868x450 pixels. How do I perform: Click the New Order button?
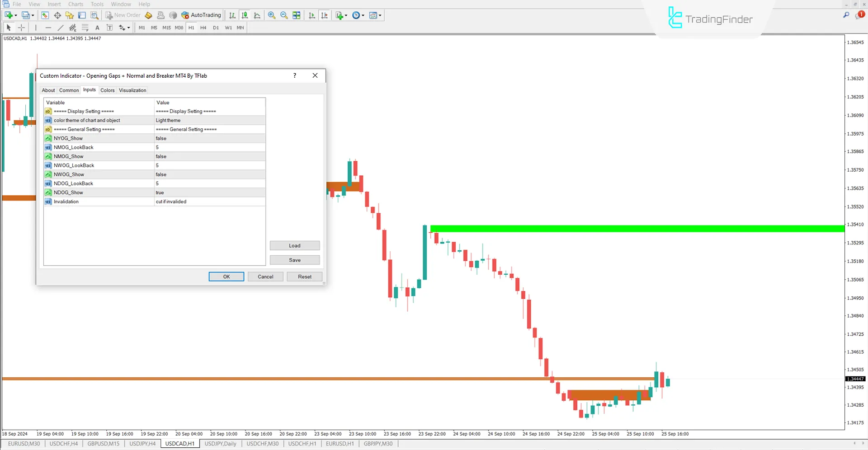123,15
